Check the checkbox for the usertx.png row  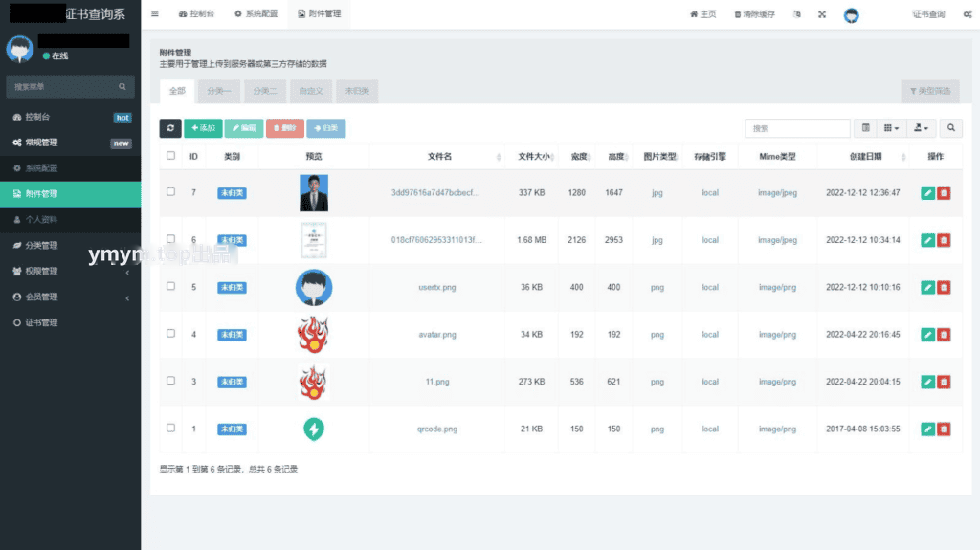point(170,286)
